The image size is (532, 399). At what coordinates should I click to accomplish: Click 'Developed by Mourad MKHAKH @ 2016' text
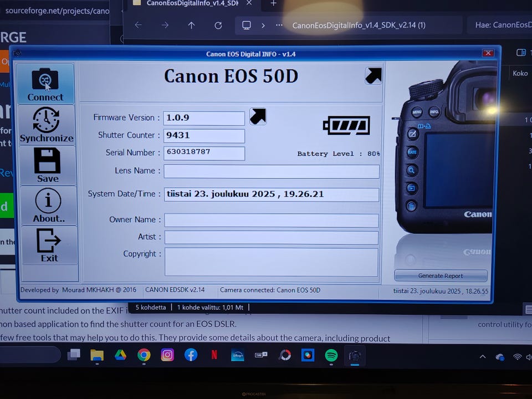(78, 290)
